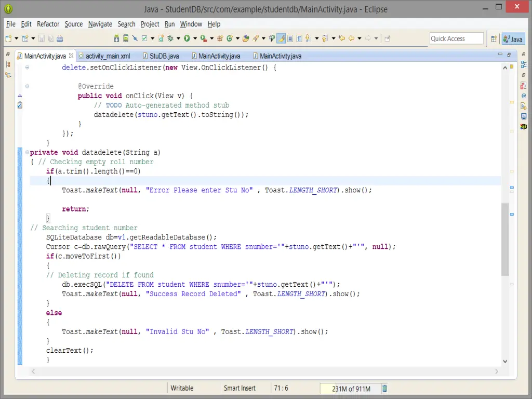532x399 pixels.
Task: Click the Save All toolbar icon
Action: (x=50, y=38)
